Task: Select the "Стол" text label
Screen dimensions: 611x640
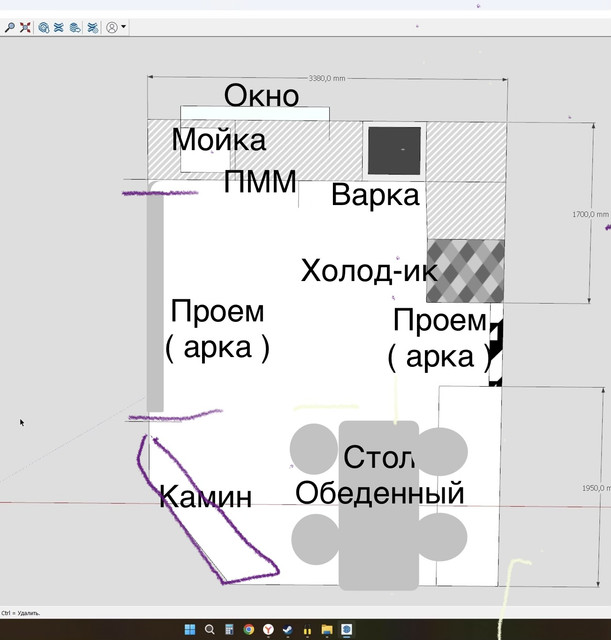Action: coord(380,457)
